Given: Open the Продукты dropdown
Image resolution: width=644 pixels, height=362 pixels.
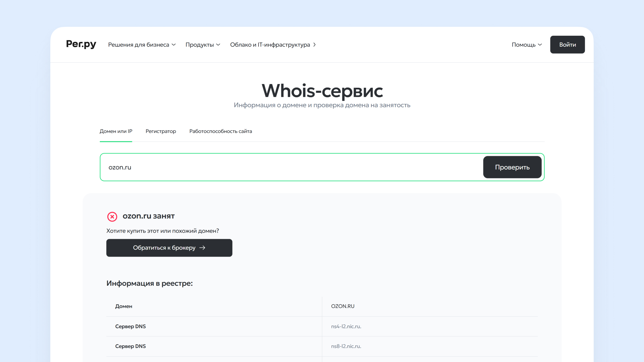Looking at the screenshot, I should (203, 45).
